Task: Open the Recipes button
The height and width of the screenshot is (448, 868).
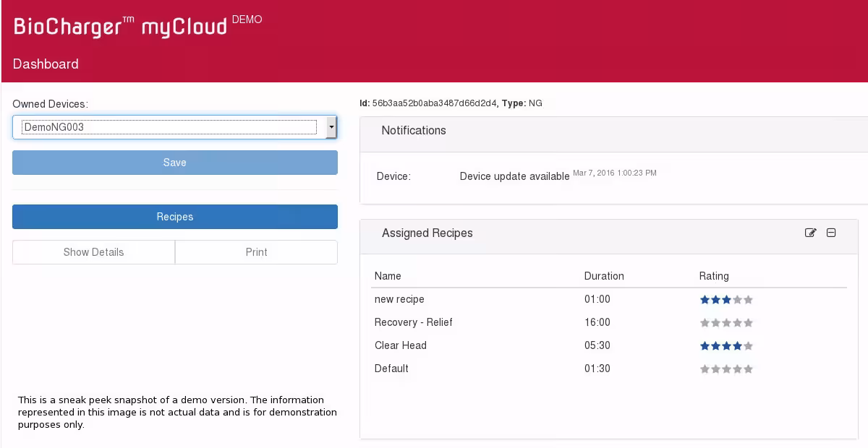Action: [x=174, y=217]
